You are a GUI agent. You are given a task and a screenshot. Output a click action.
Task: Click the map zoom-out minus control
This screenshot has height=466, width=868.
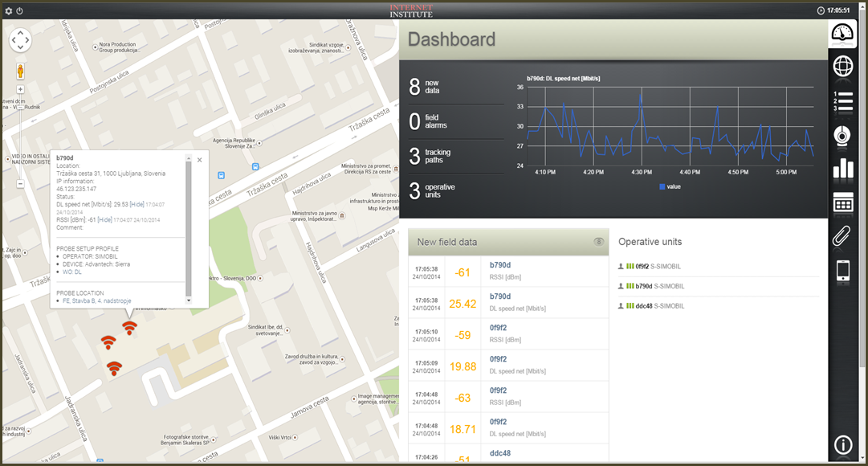click(19, 184)
